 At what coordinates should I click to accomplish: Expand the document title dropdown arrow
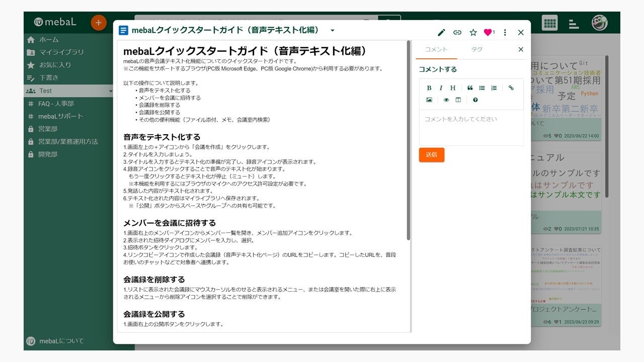(333, 31)
